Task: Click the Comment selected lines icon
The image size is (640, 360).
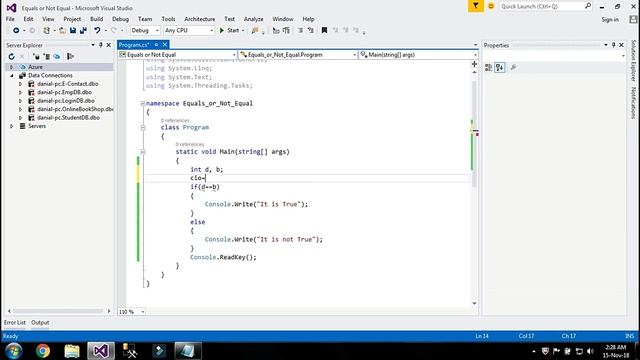Action: (276, 31)
